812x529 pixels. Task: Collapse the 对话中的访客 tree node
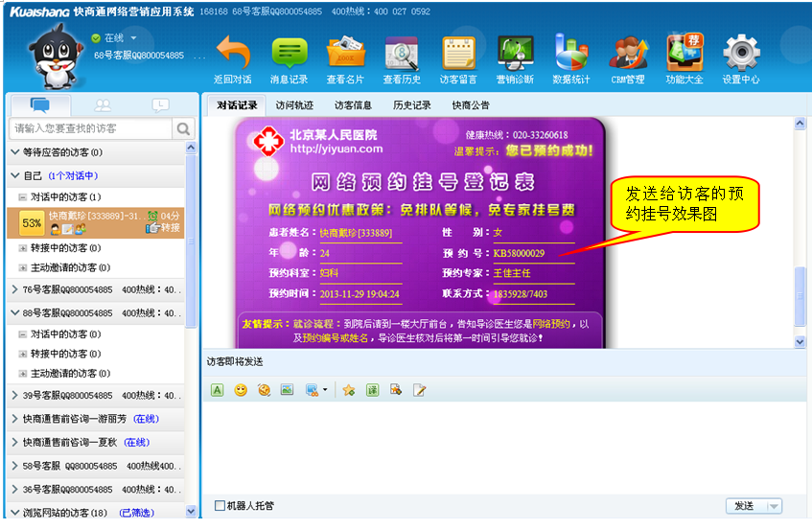point(22,196)
